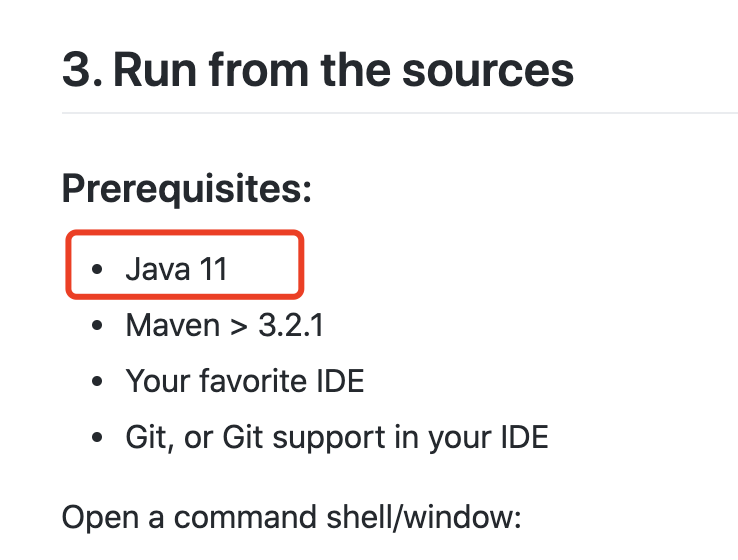Click the number "11" after Java
Screen dimensions: 738x560
[212, 269]
